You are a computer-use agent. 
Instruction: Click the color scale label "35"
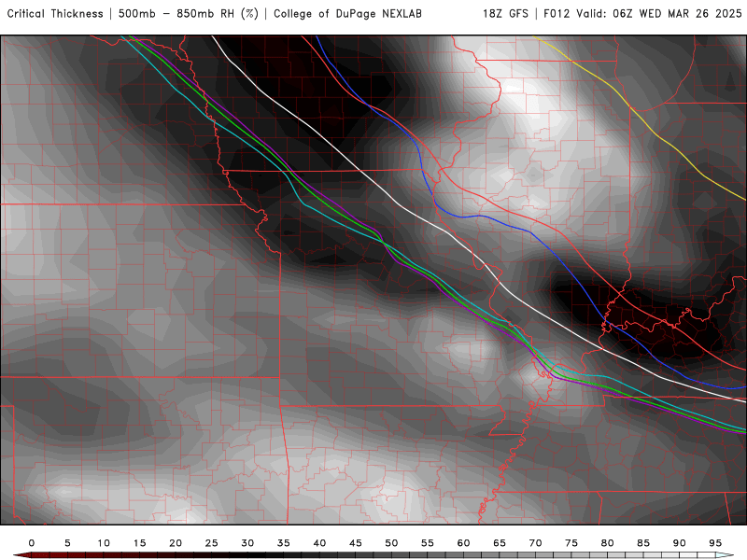pyautogui.click(x=284, y=543)
